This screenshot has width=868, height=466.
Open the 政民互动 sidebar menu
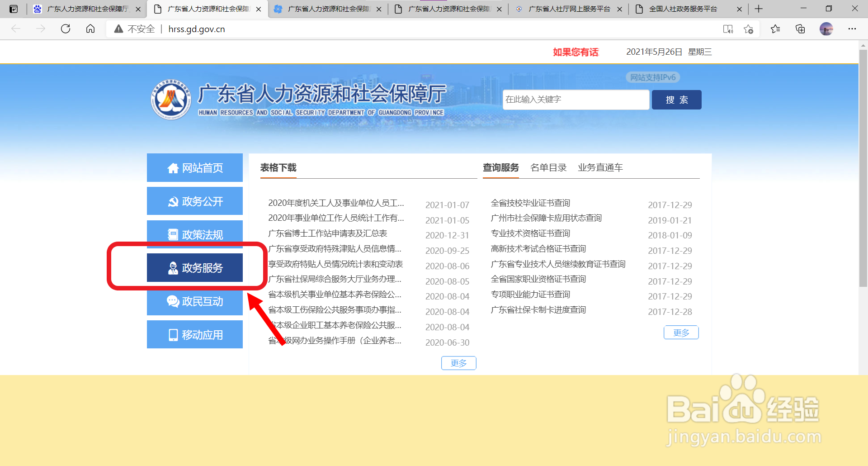point(195,301)
